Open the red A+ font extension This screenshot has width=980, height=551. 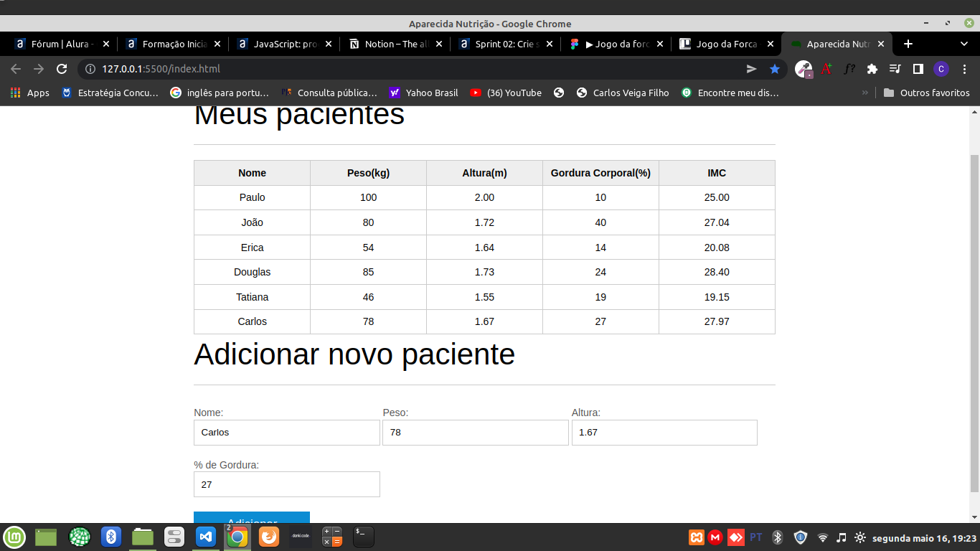pos(826,69)
